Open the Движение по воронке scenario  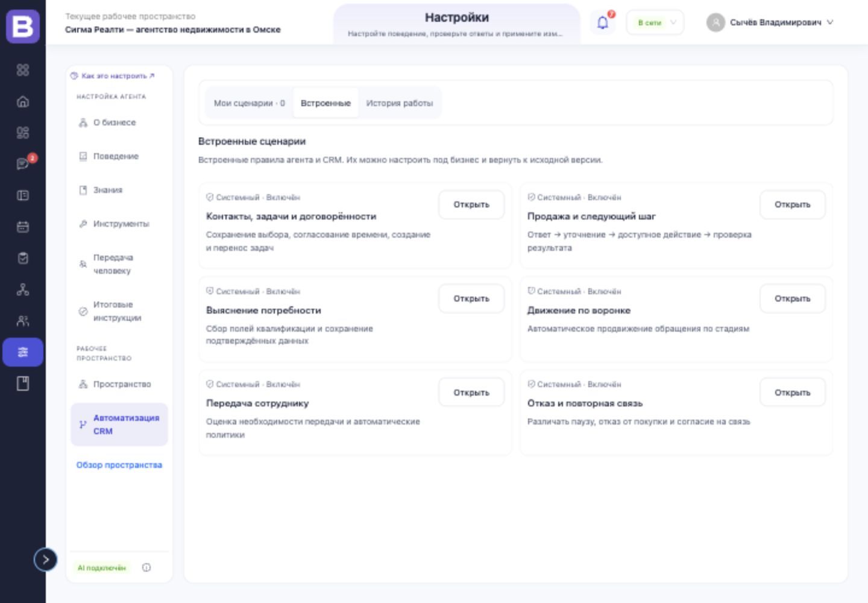tap(792, 298)
